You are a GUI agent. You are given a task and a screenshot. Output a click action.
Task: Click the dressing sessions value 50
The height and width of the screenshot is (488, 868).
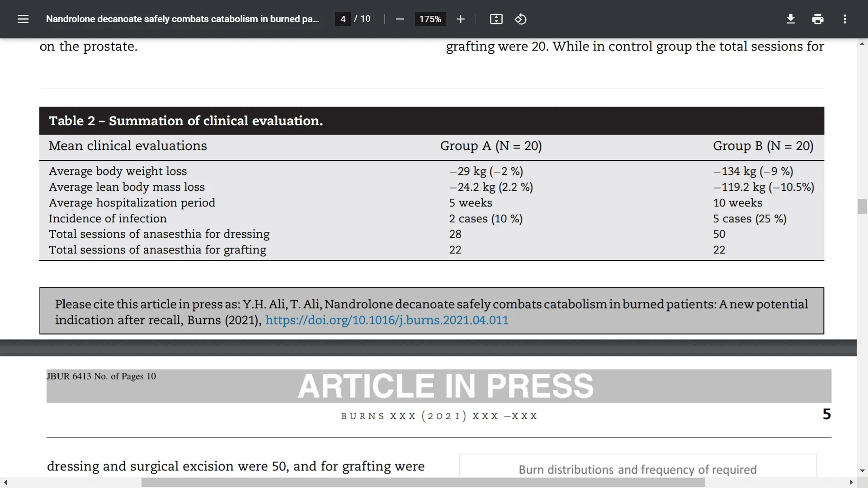(x=719, y=234)
